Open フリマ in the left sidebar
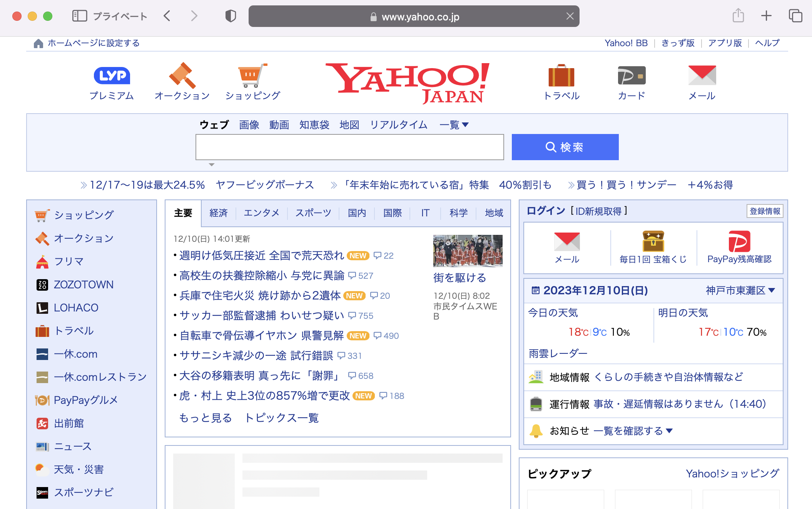812x509 pixels. (69, 261)
